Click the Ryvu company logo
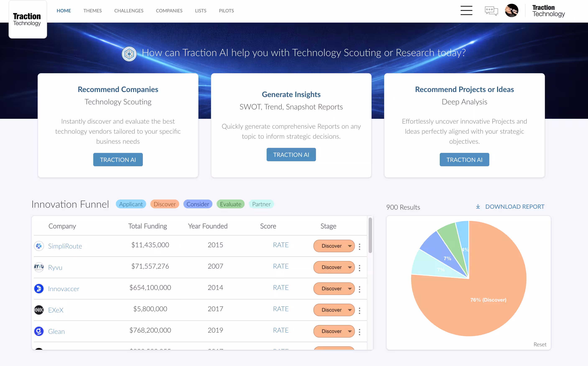 pos(39,267)
